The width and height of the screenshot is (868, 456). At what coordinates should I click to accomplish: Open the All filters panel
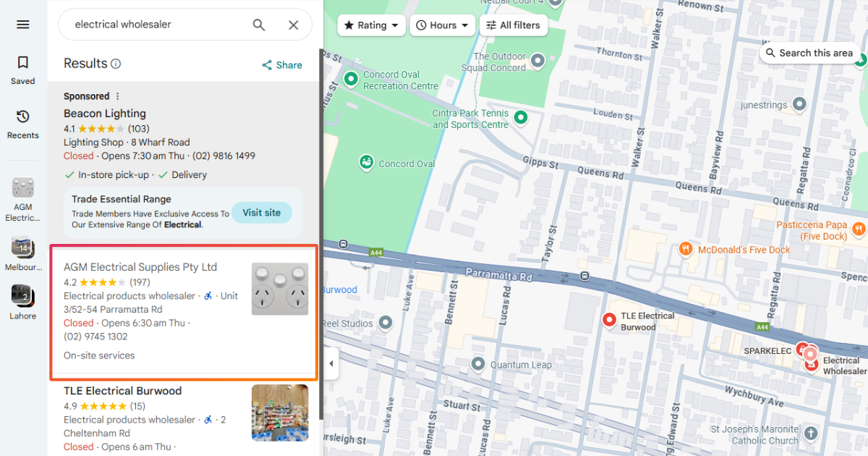point(513,25)
